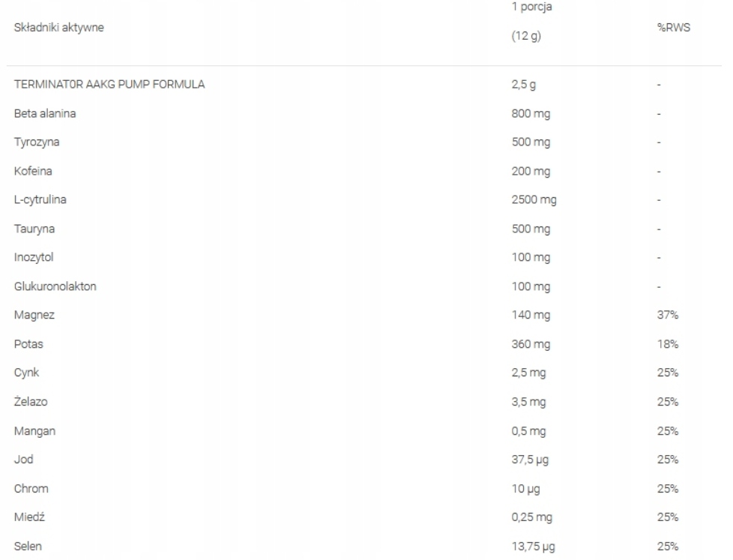Select the Tyrozyna row label
This screenshot has height=560, width=733.
click(x=36, y=142)
